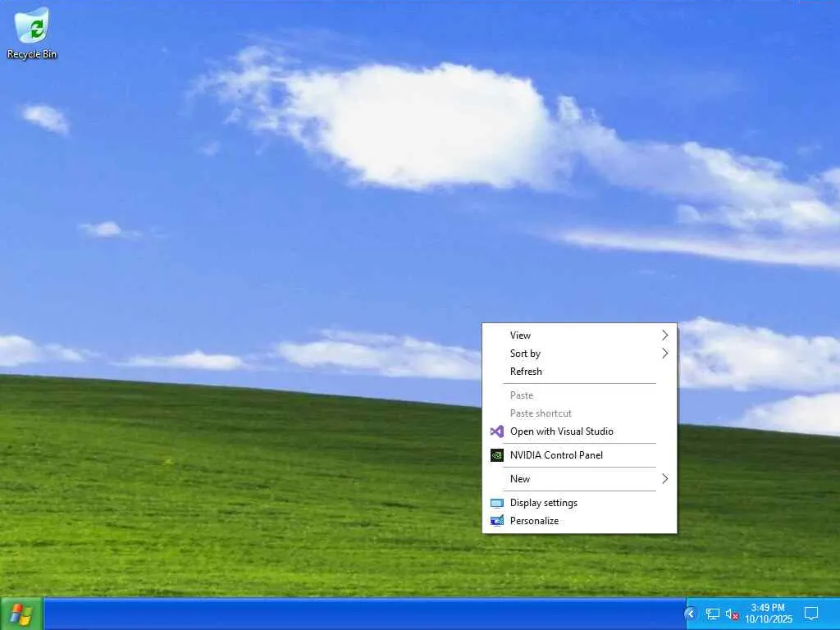Open Display settings from context menu
Screen dimensions: 840x630
pyautogui.click(x=580, y=503)
